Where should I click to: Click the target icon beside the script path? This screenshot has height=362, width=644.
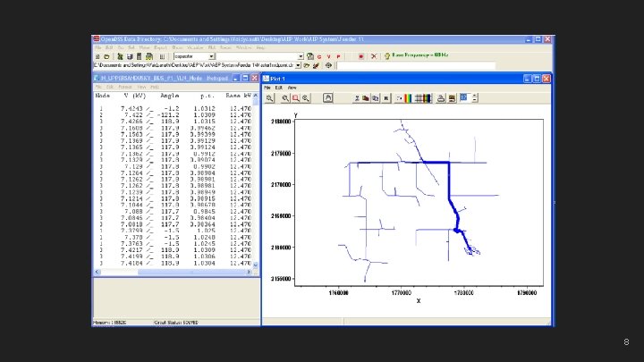[x=328, y=65]
